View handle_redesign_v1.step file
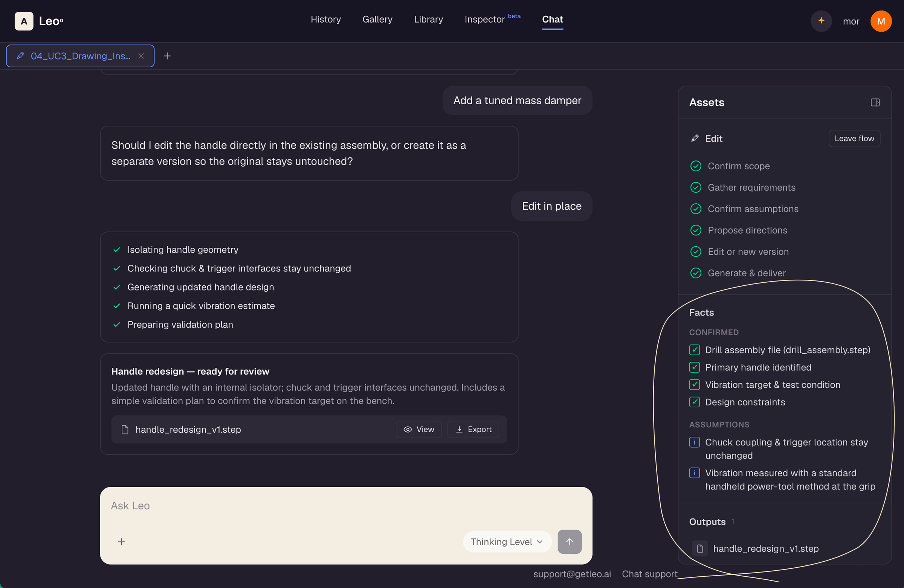 pyautogui.click(x=418, y=430)
